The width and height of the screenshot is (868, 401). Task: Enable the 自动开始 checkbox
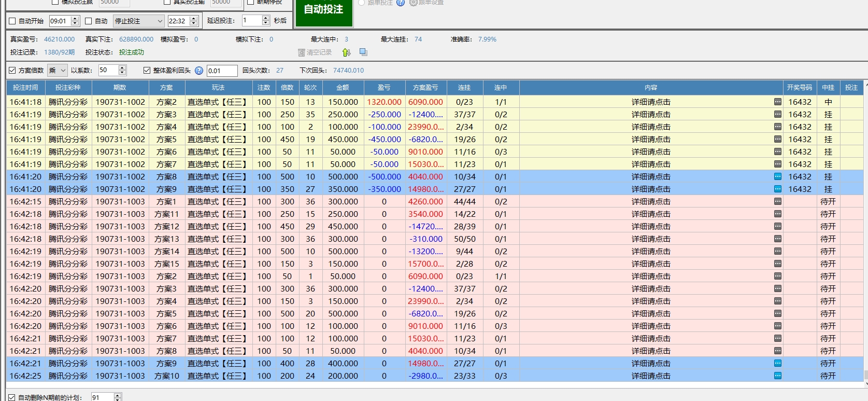click(x=12, y=21)
